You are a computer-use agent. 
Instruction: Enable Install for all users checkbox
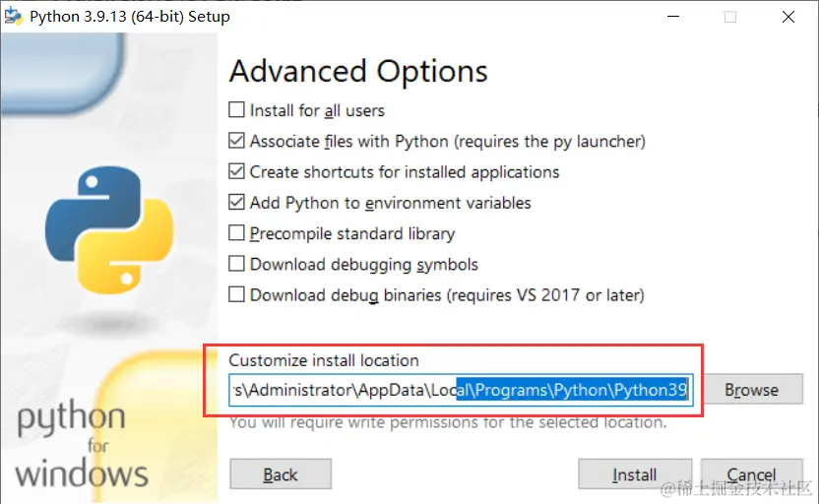coord(236,110)
